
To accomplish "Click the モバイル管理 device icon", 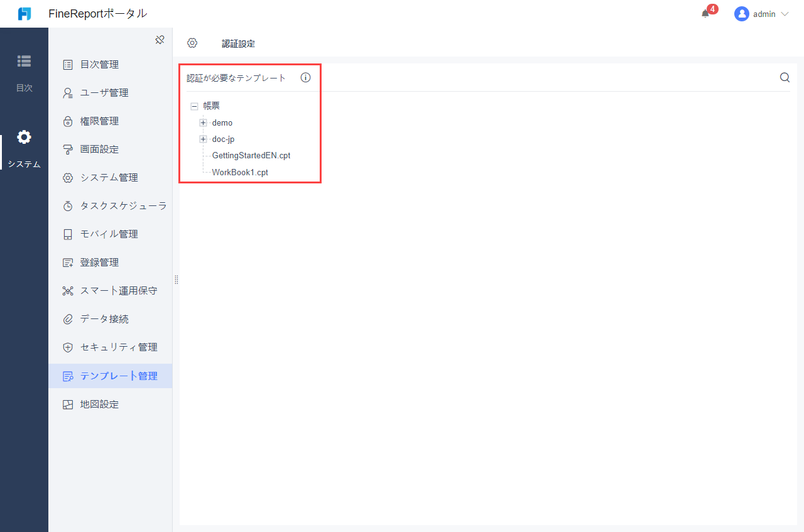I will [x=68, y=234].
